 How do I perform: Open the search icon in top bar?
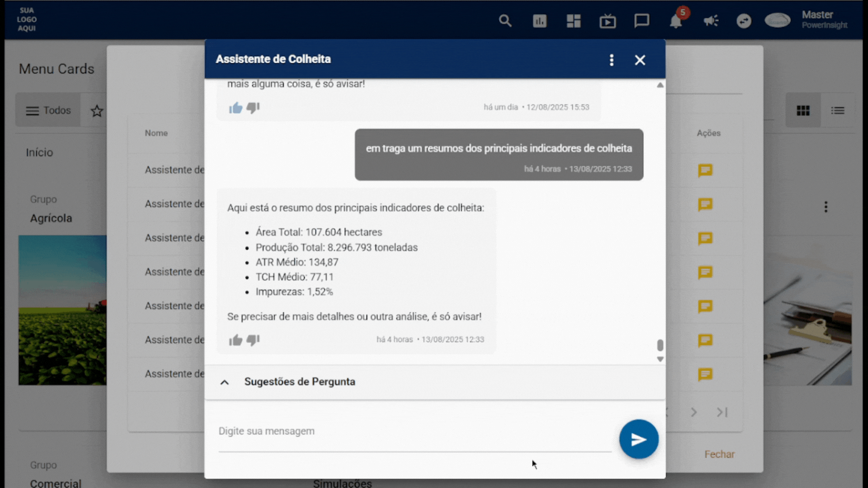pos(505,21)
